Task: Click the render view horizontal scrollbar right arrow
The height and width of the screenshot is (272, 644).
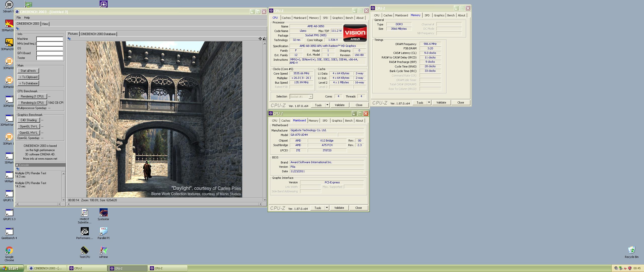Action: (x=261, y=204)
